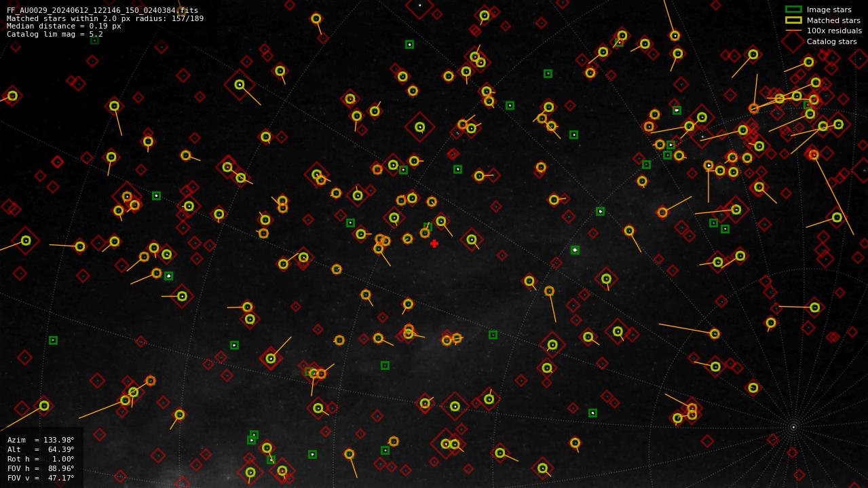Click the red Catalog stars diamond legend marker
The width and height of the screenshot is (868, 488).
click(793, 41)
